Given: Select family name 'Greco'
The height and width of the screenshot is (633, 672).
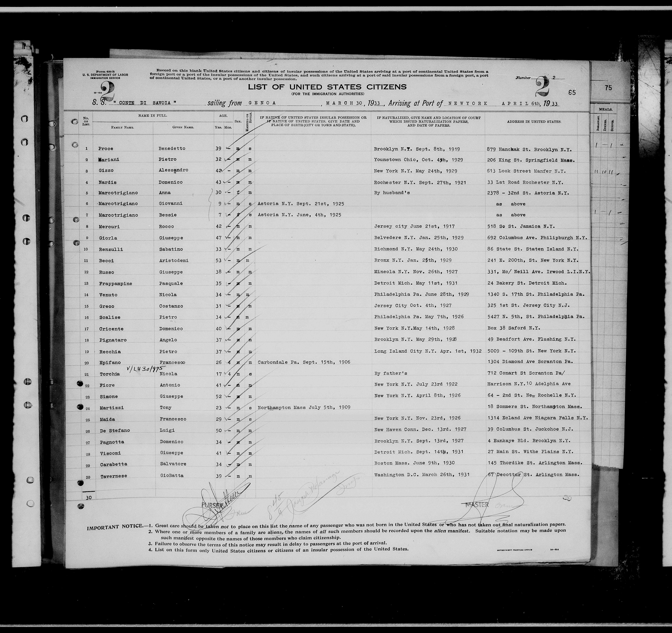Looking at the screenshot, I should click(x=106, y=306).
